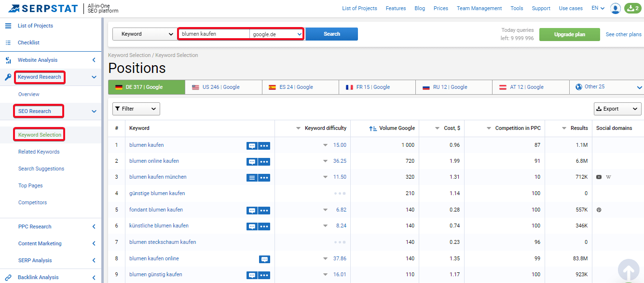Viewport: 644px width, 283px height.
Task: Open Competitors in the sidebar
Action: (x=32, y=202)
